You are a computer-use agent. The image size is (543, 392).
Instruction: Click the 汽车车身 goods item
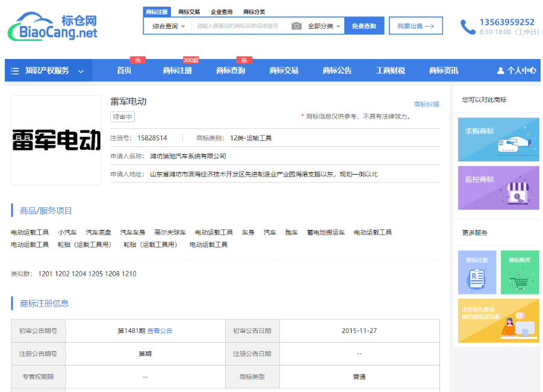[132, 232]
